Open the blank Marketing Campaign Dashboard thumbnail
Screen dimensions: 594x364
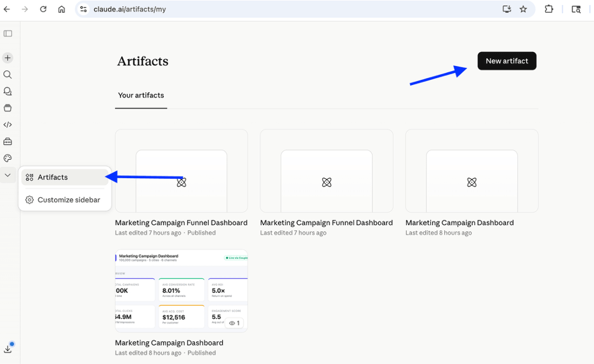[x=472, y=171]
